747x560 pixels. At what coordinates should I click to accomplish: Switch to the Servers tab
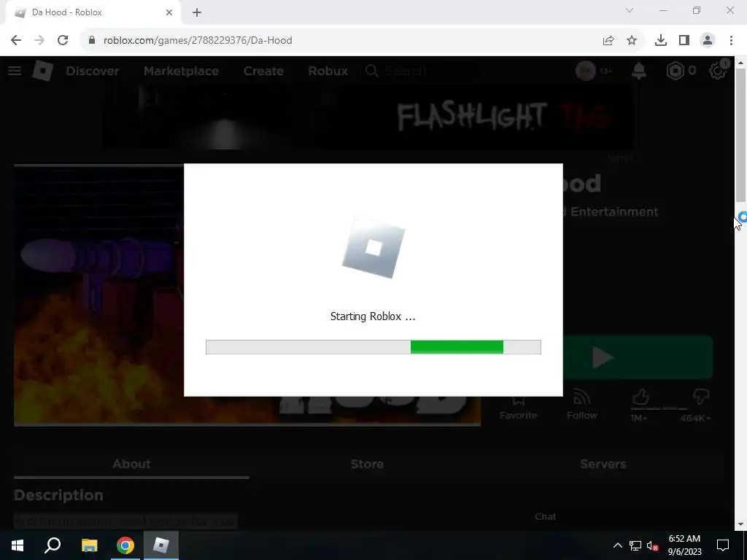603,464
